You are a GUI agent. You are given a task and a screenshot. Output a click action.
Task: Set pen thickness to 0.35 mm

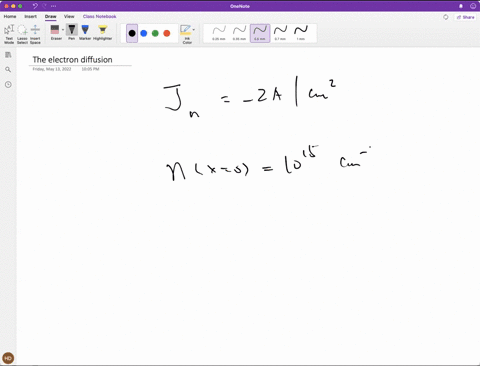pyautogui.click(x=239, y=33)
